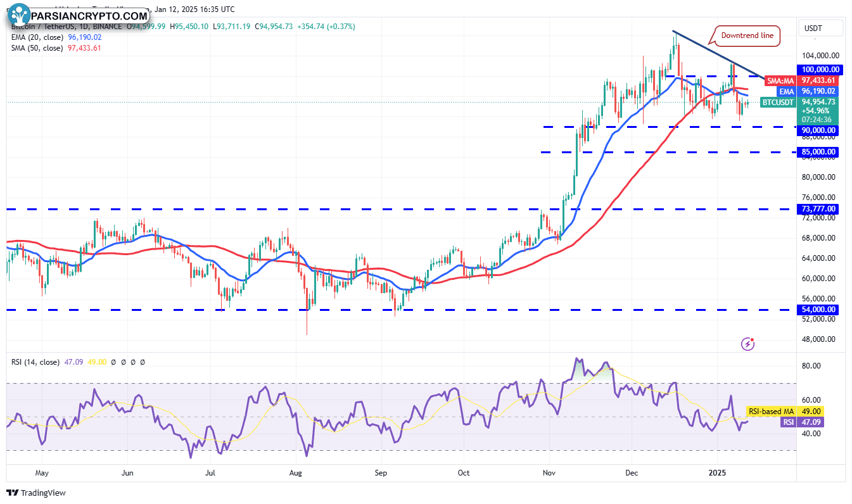This screenshot has width=852, height=504.
Task: Click the Jan 12, 2025 16:35 UTC timestamp
Action: 195,9
